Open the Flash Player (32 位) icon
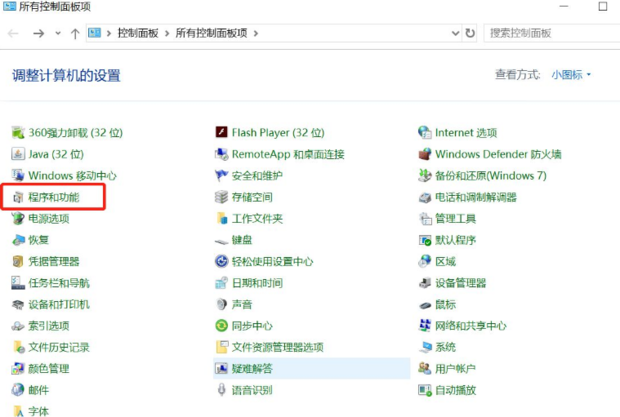 (x=221, y=132)
